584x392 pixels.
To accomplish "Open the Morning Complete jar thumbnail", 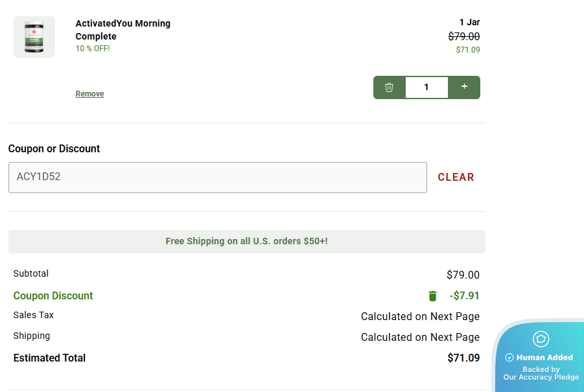I will click(34, 37).
